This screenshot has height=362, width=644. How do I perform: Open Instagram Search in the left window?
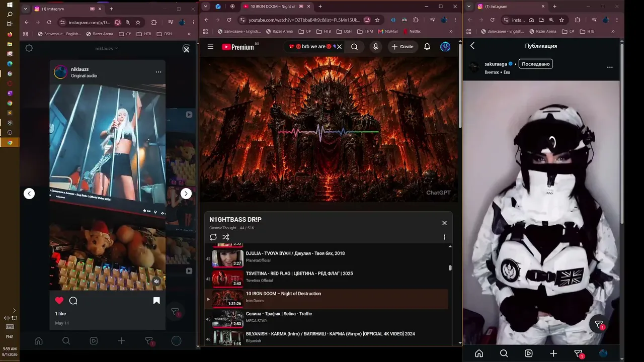point(66,341)
